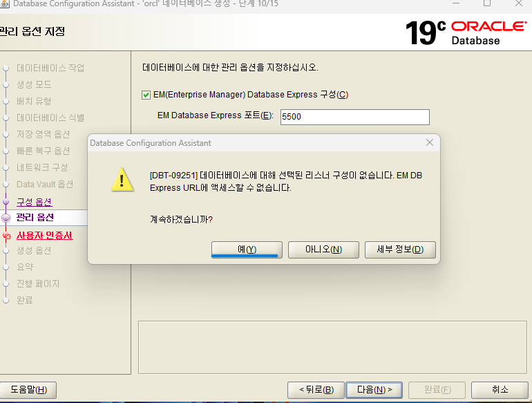The width and height of the screenshot is (532, 403).
Task: Proceed with 다음(N) button
Action: (x=374, y=390)
